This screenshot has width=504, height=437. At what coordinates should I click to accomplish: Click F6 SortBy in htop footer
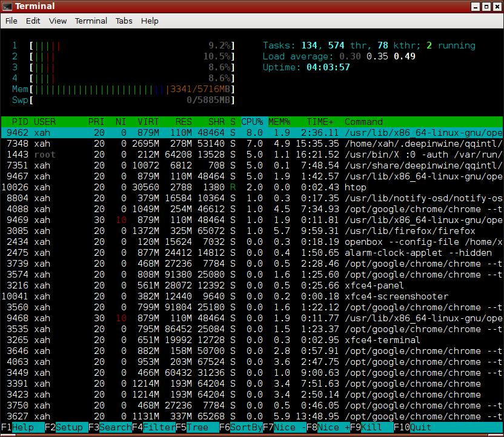pos(241,427)
